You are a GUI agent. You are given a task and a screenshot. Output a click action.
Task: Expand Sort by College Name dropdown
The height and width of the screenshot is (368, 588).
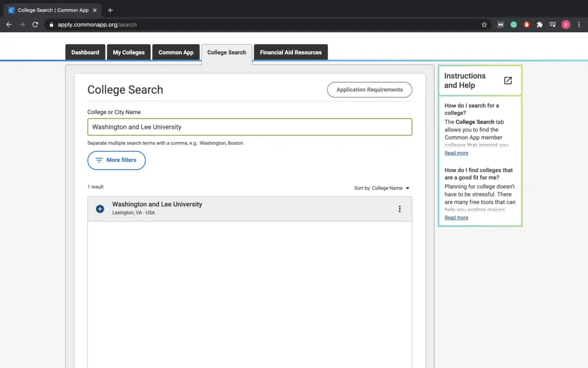pos(382,188)
